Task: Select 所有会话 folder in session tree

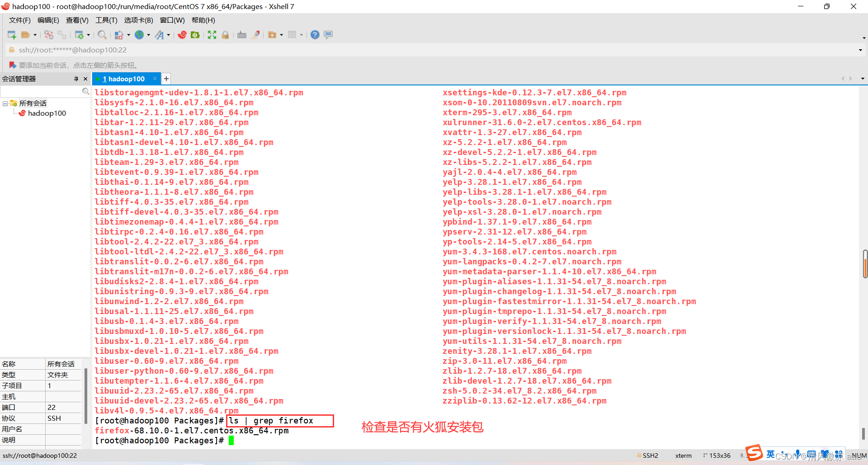Action: 33,103
